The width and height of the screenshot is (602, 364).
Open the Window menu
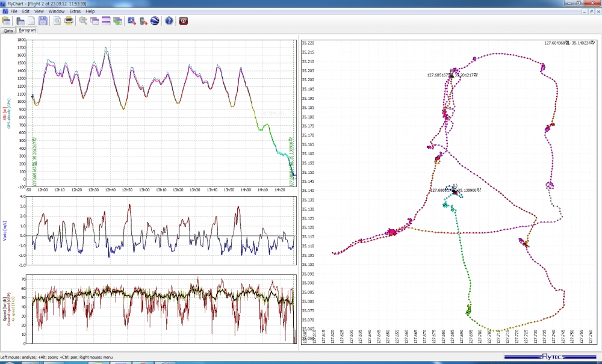[x=57, y=11]
